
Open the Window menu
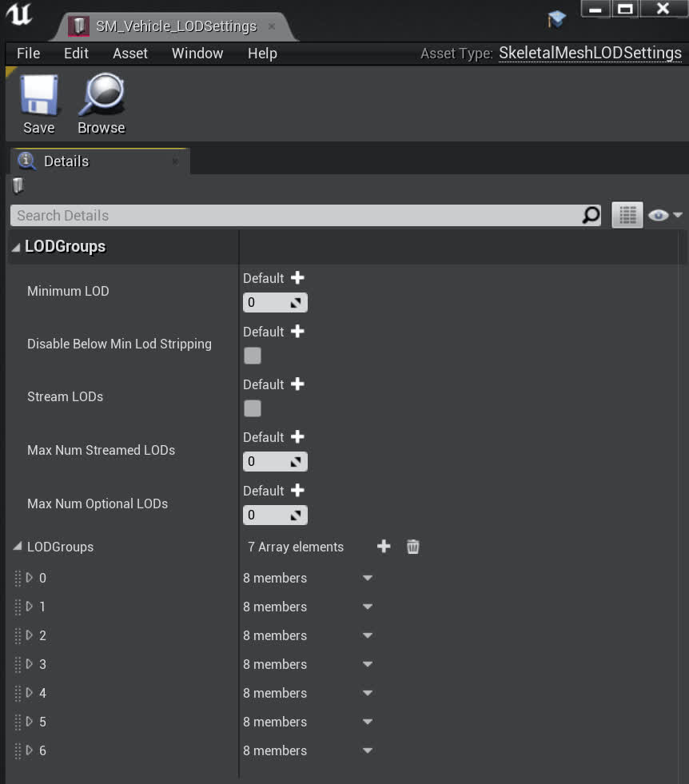[197, 54]
